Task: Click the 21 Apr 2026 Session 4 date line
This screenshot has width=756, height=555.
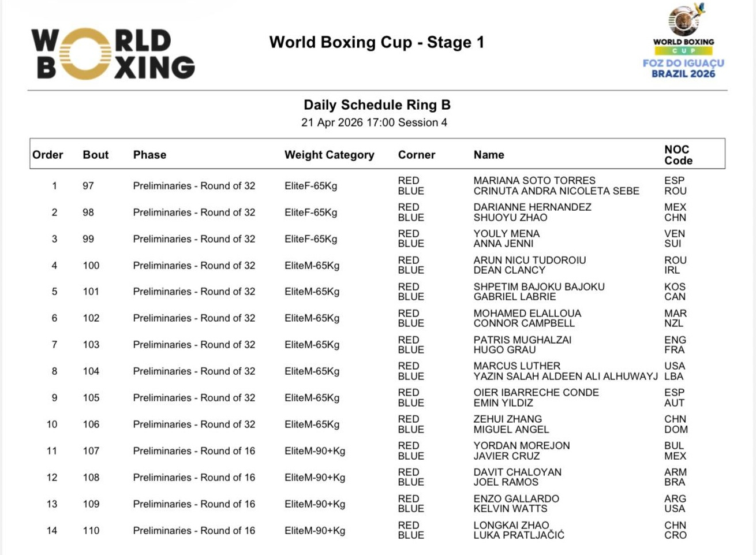Action: [x=374, y=122]
